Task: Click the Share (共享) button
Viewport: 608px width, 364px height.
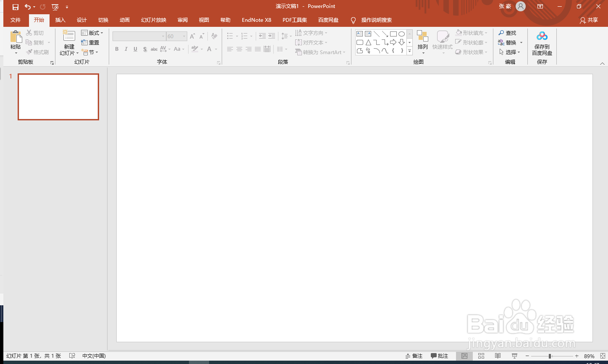Action: 589,20
